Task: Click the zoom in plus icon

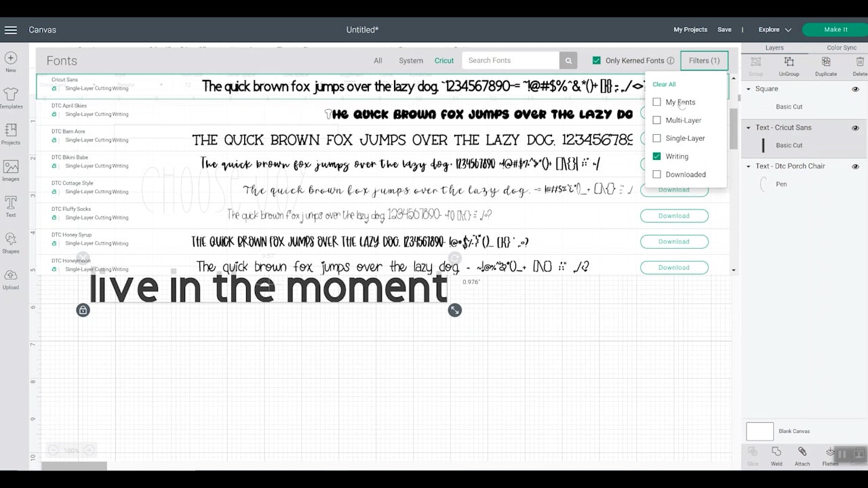Action: (89, 450)
